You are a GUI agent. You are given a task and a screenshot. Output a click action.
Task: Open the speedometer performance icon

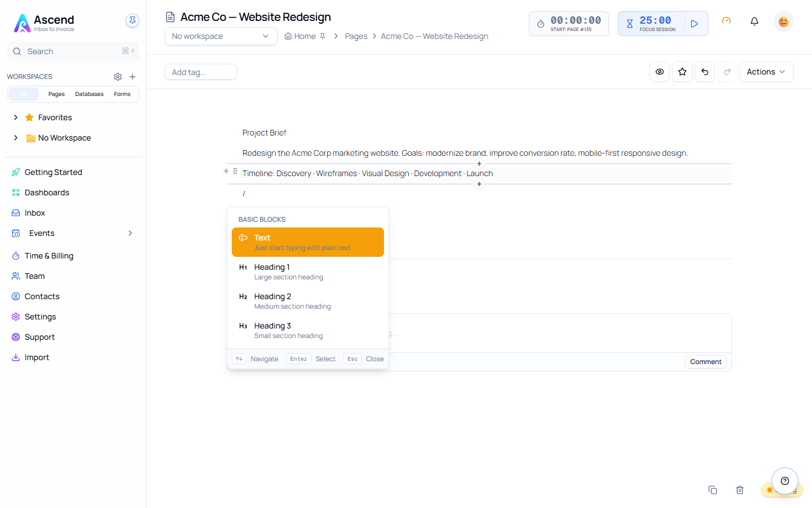point(726,21)
